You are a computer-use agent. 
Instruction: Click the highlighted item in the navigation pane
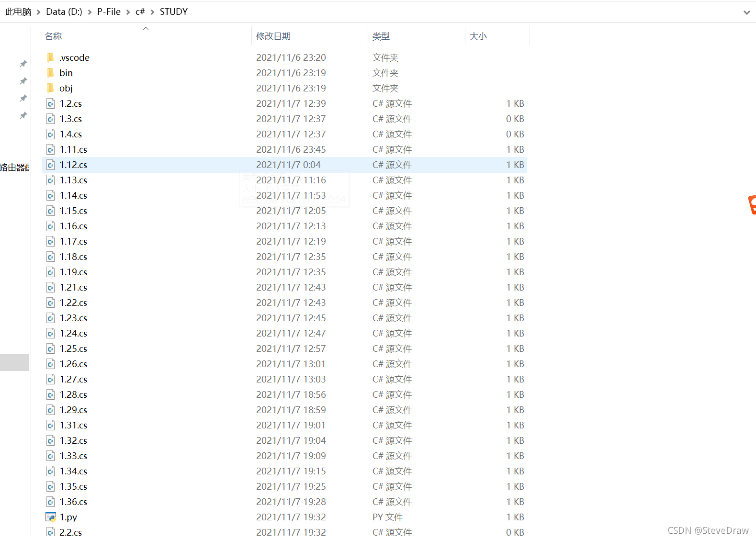pyautogui.click(x=14, y=362)
